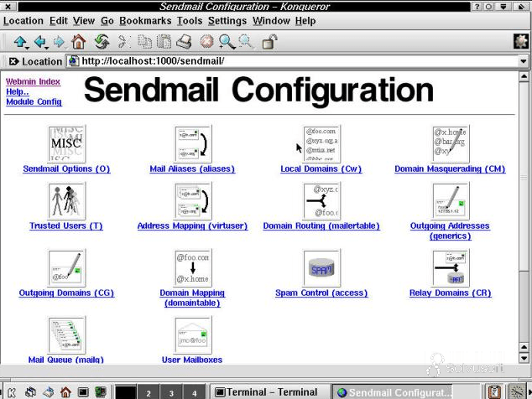Open the Local Domains icon
Screen dimensions: 532x399
tap(321, 143)
